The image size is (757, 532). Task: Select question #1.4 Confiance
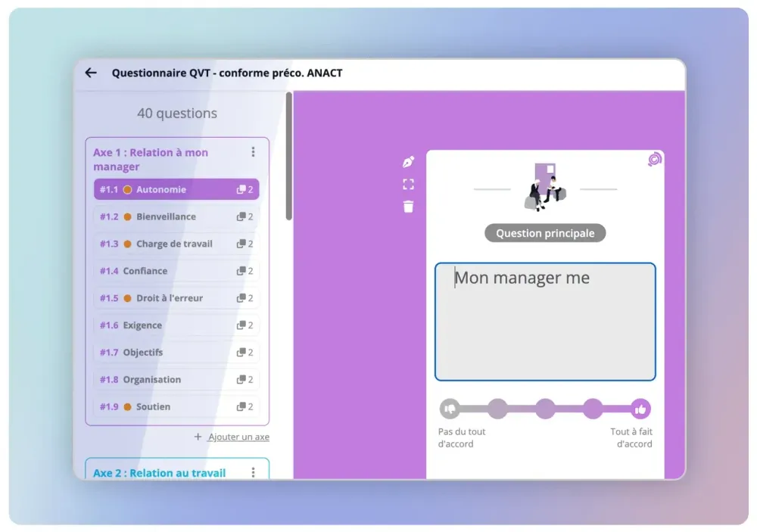[176, 271]
